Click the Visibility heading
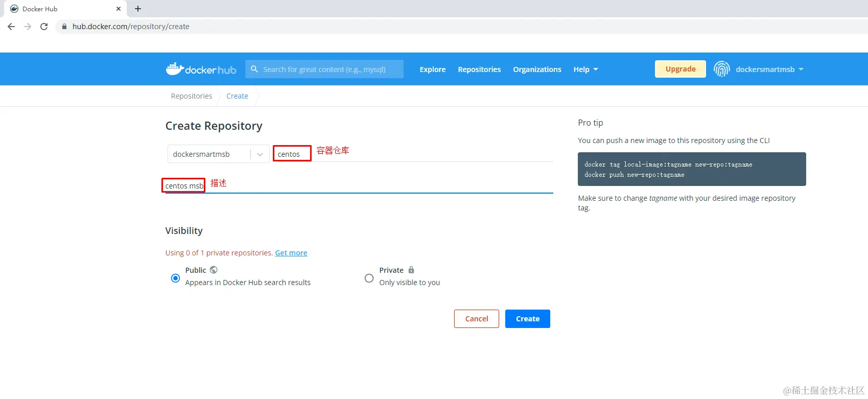 (184, 230)
